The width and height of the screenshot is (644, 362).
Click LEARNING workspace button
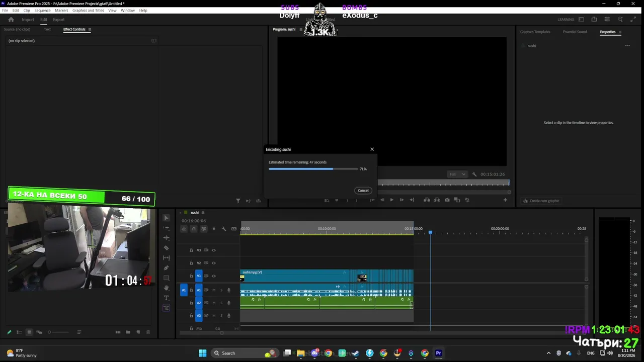coord(566,20)
